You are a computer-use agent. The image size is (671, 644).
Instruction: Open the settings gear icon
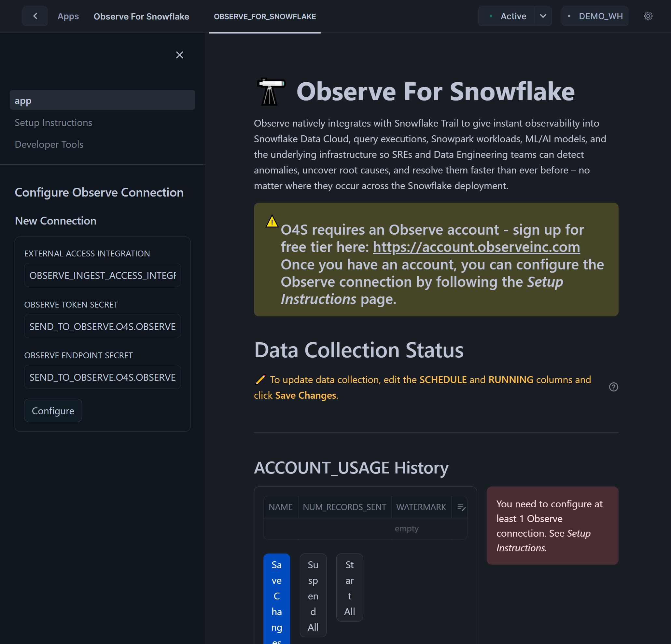pyautogui.click(x=648, y=16)
